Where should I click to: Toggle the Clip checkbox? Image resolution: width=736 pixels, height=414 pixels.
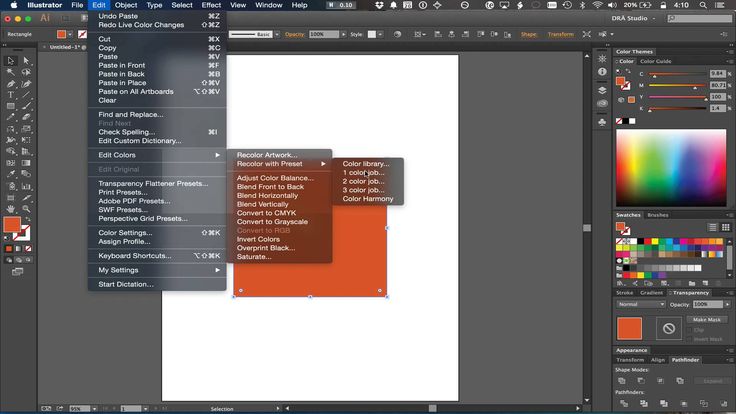point(690,330)
